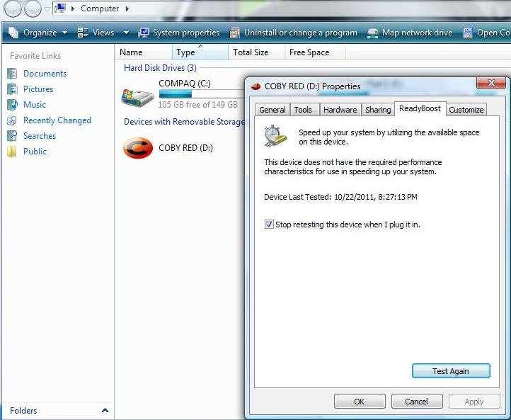511x420 pixels.
Task: Switch to the Hardware tab
Action: click(x=340, y=110)
